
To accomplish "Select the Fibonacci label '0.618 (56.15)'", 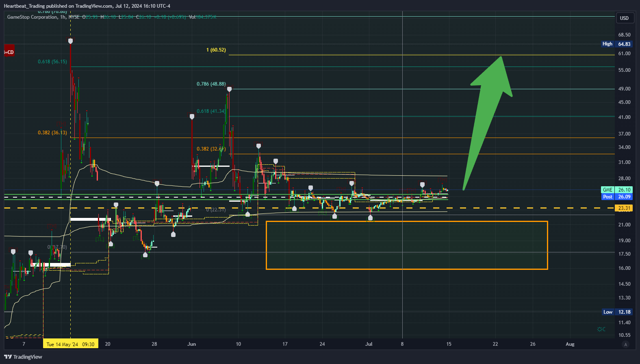I will (x=52, y=62).
